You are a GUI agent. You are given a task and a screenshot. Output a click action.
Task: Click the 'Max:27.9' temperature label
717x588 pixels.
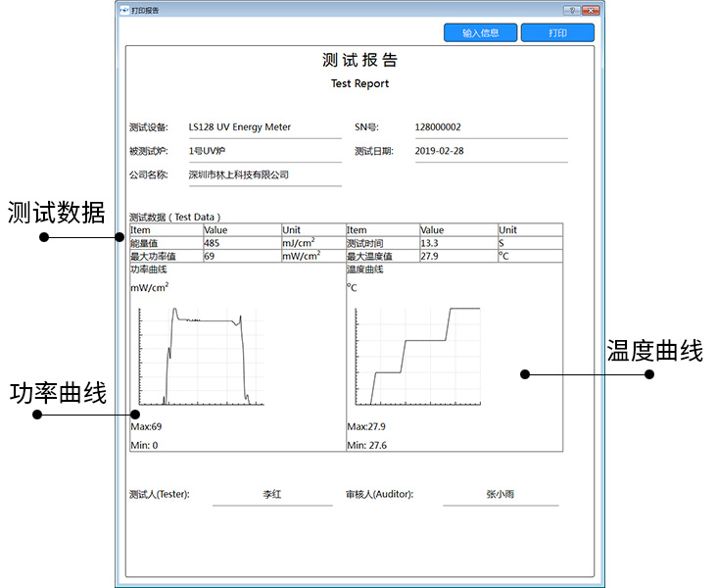[366, 427]
